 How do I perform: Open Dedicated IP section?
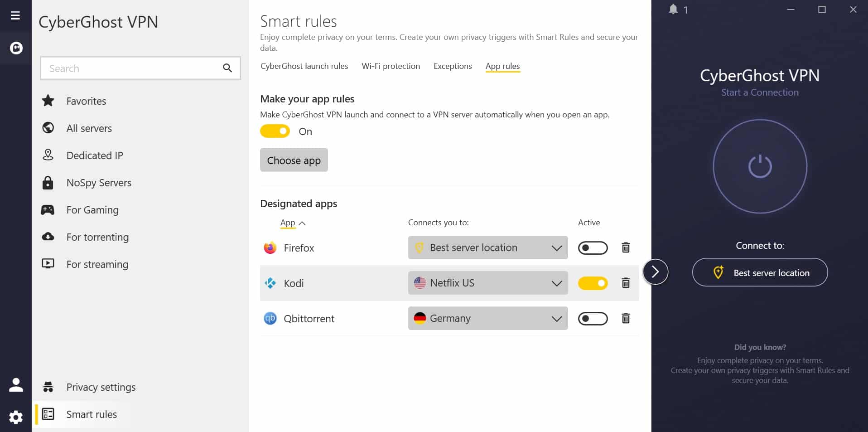click(x=95, y=155)
